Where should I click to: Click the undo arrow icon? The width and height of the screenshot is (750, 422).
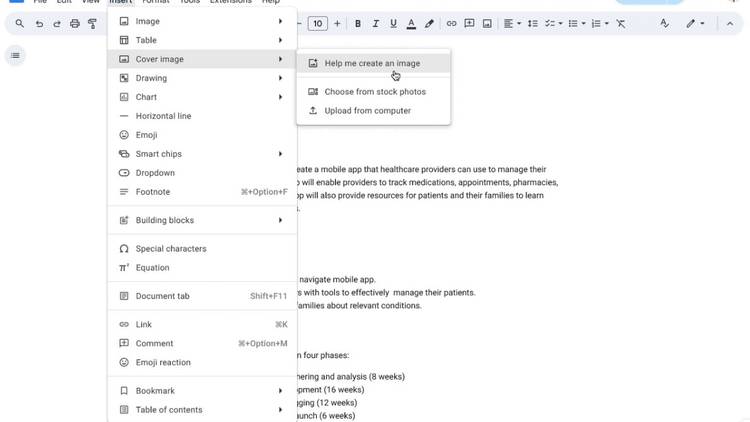(39, 23)
